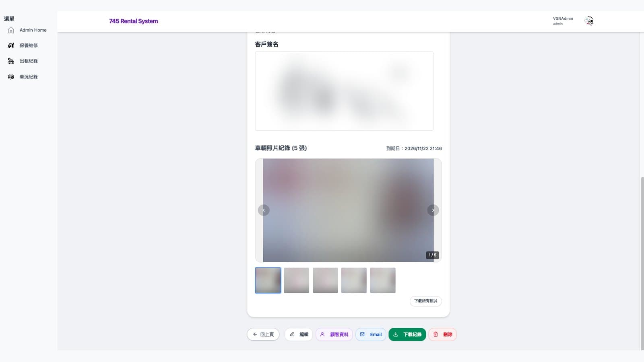The width and height of the screenshot is (644, 362).
Task: Select the fourth photo thumbnail
Action: point(354,280)
